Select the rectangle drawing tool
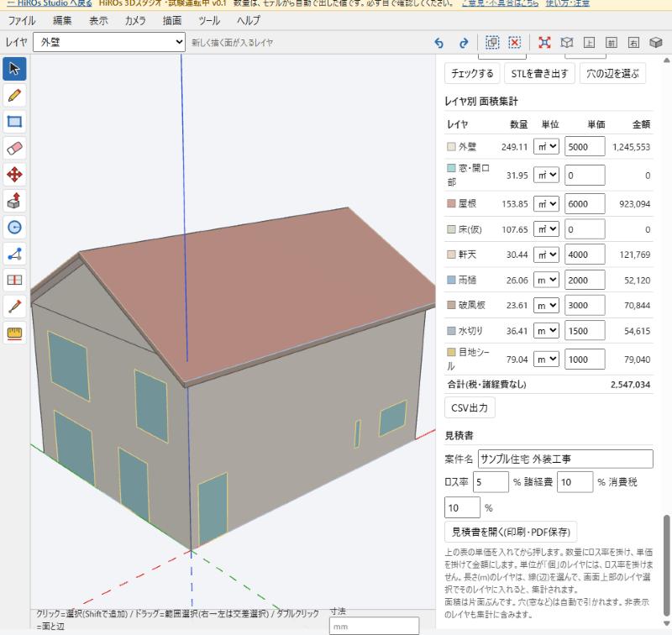 [14, 122]
